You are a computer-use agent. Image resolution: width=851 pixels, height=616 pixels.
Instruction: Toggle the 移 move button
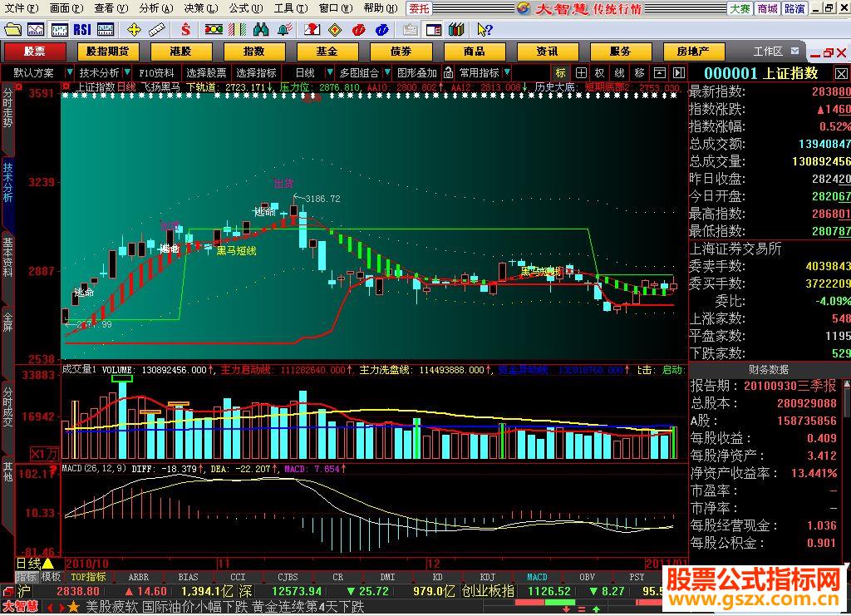click(x=640, y=72)
